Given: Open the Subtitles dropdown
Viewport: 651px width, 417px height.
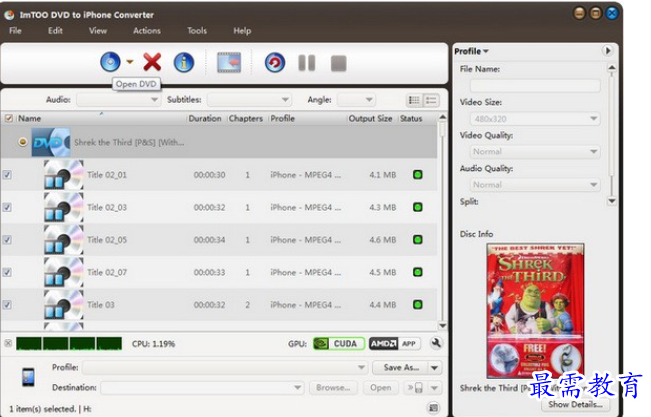Looking at the screenshot, I should pos(249,100).
